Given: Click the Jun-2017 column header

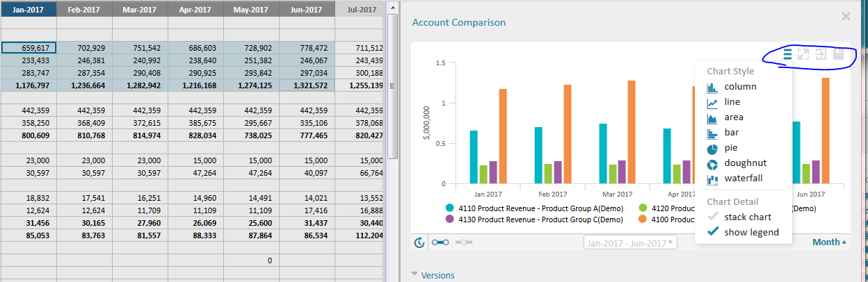Looking at the screenshot, I should pos(307,10).
